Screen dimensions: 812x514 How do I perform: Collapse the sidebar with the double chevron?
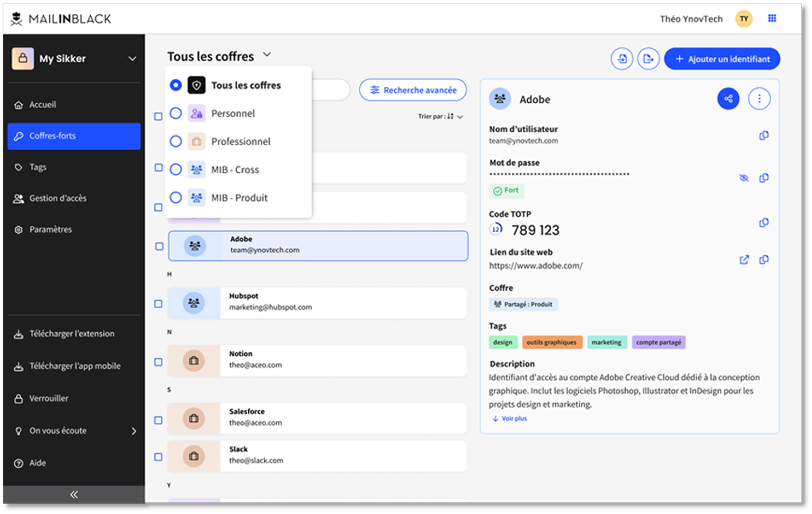tap(74, 495)
